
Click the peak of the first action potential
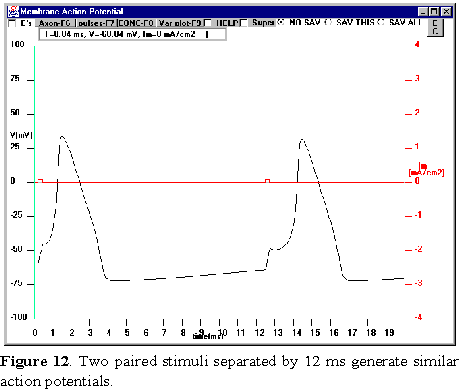point(62,137)
